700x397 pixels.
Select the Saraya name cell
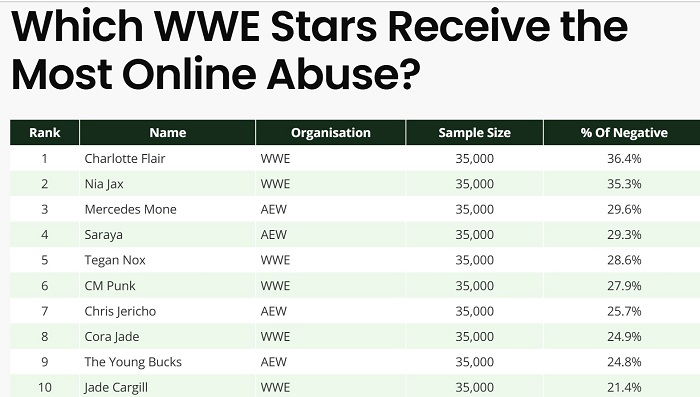(x=104, y=235)
